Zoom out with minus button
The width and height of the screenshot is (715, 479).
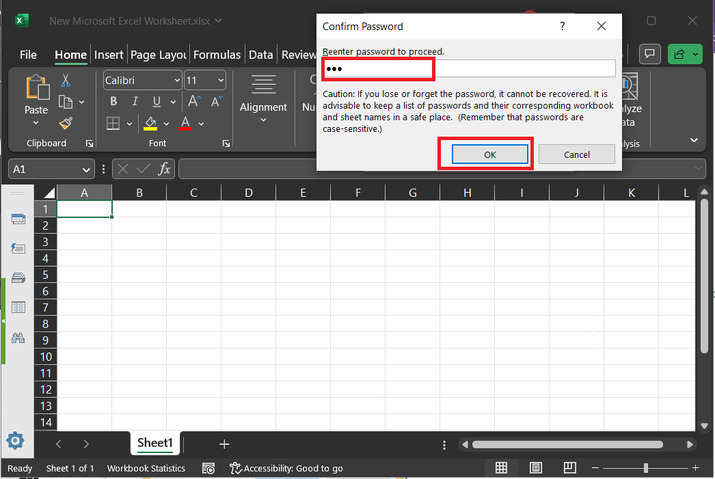(595, 468)
